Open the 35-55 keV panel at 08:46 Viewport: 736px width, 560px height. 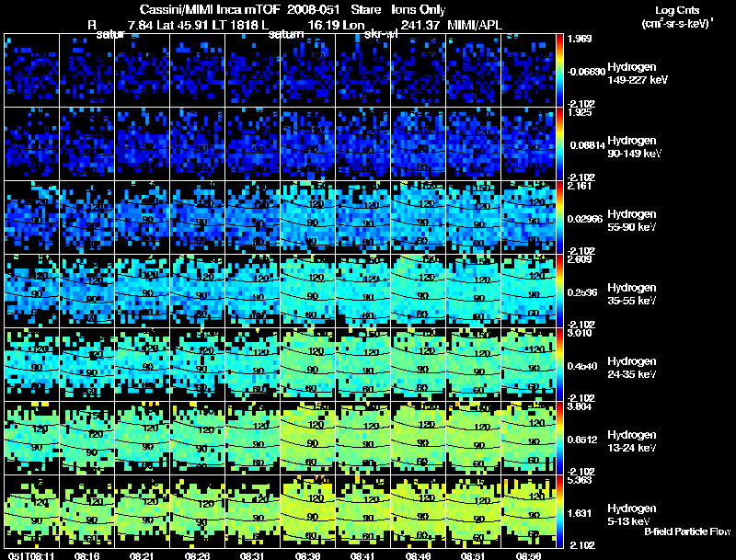coord(419,291)
